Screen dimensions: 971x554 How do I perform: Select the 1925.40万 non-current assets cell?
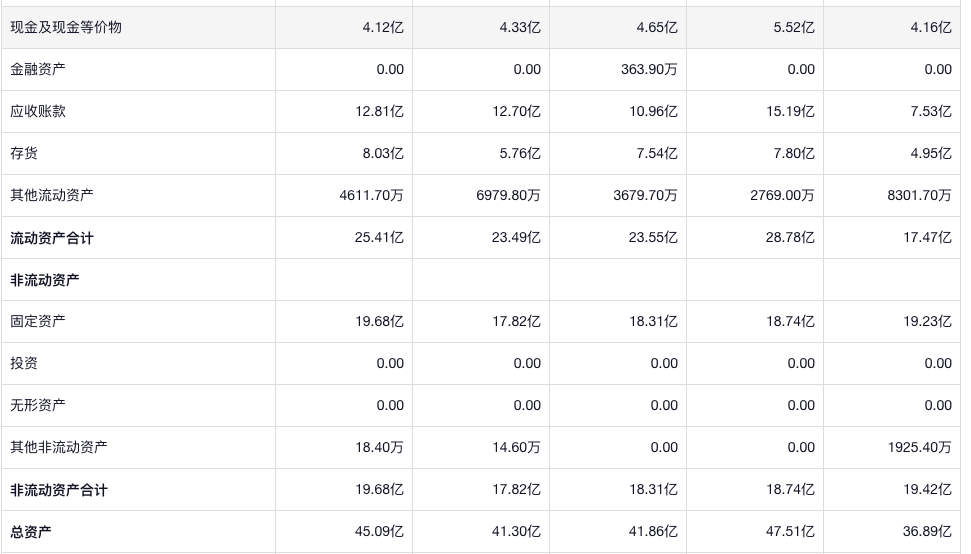pos(919,448)
